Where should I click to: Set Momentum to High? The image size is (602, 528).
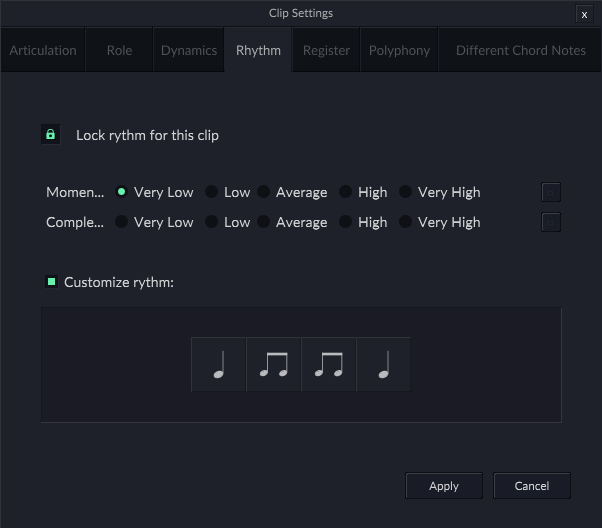click(x=345, y=192)
